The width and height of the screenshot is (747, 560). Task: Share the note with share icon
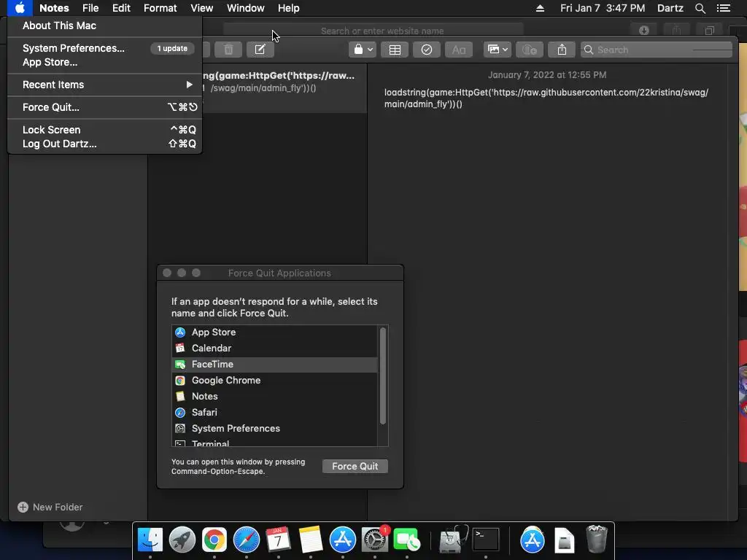[x=562, y=50]
